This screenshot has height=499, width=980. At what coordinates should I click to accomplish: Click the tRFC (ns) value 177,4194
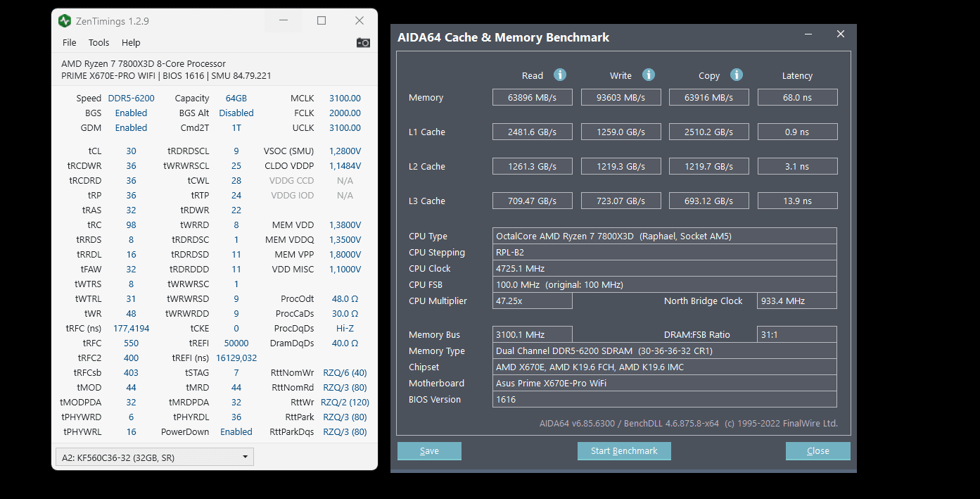point(132,328)
